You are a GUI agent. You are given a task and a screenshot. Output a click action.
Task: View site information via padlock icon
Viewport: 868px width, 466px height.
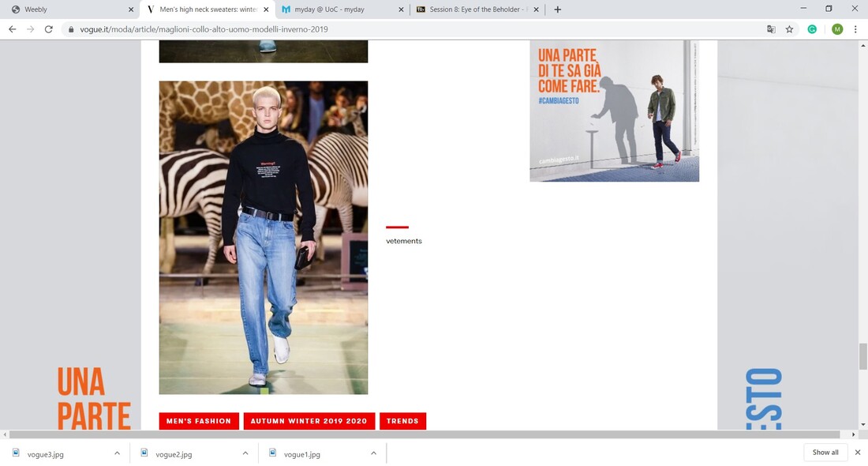coord(71,29)
